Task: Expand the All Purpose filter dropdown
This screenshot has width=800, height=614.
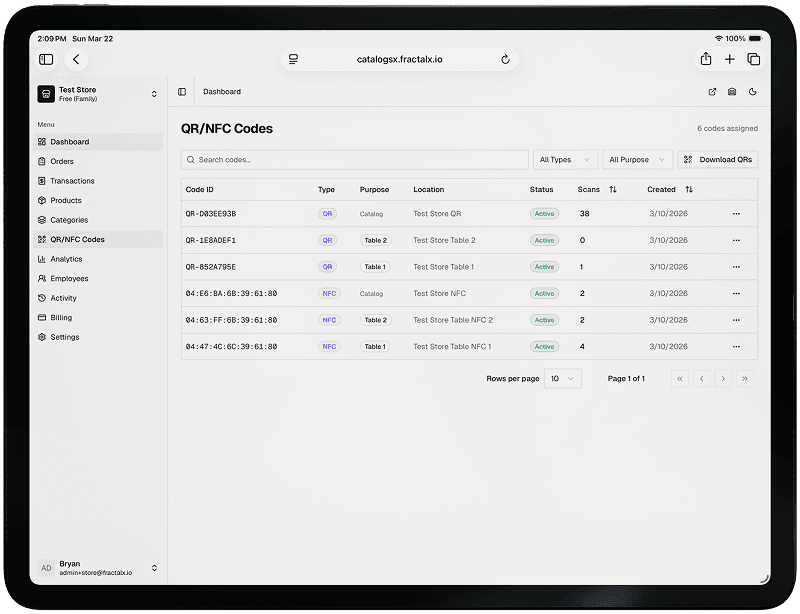Action: coord(637,160)
